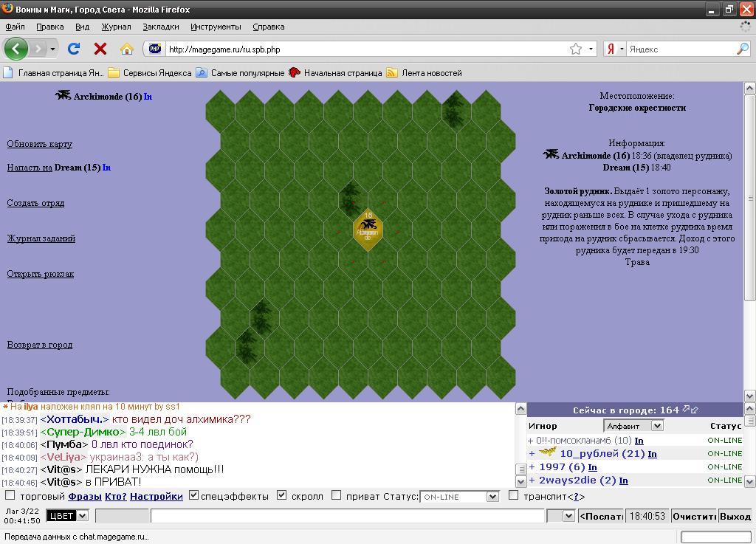Open the ЦВЕТ color dropdown
Image resolution: width=756 pixels, height=544 pixels.
click(x=67, y=516)
